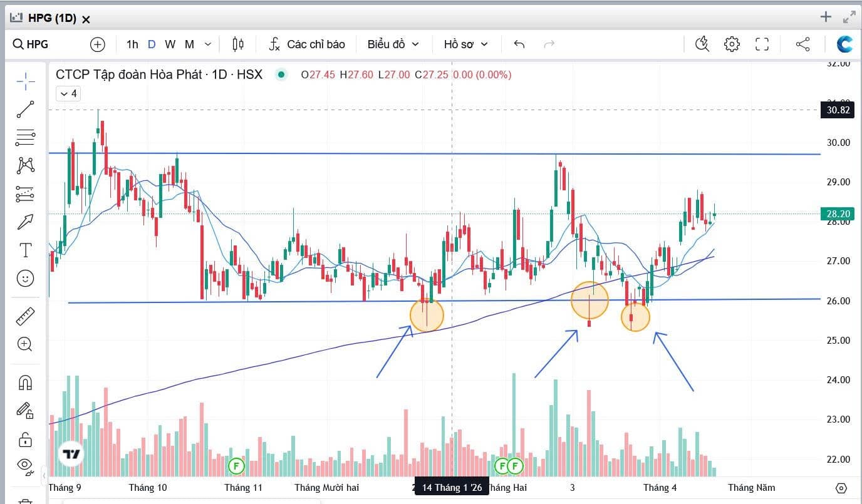Open the HPG symbol search

coord(31,44)
